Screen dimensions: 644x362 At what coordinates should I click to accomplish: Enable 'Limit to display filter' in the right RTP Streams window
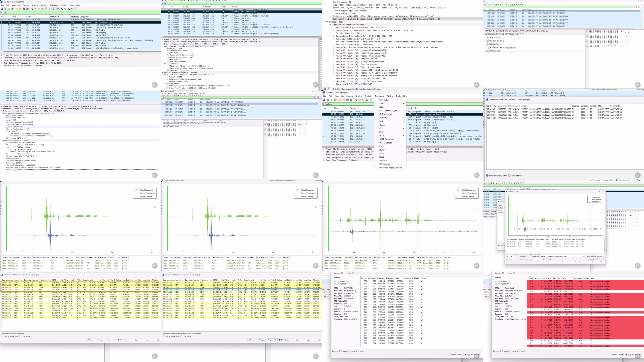tap(164, 336)
